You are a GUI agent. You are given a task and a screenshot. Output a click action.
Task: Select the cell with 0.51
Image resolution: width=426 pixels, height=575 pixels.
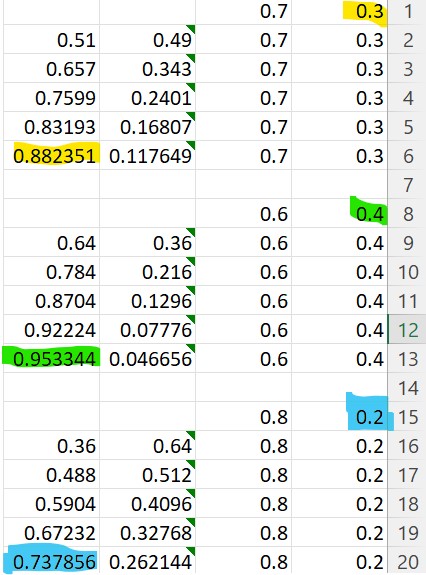click(x=52, y=40)
